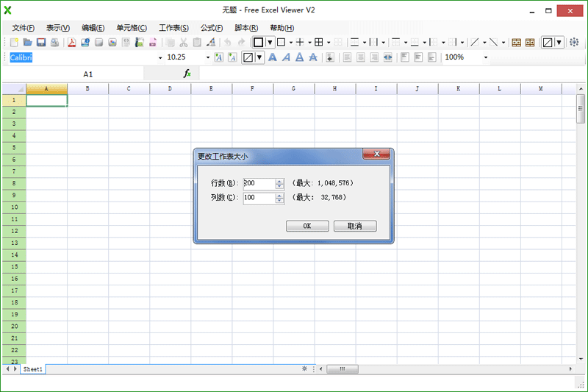
Task: Click the Align right icon
Action: [x=374, y=57]
